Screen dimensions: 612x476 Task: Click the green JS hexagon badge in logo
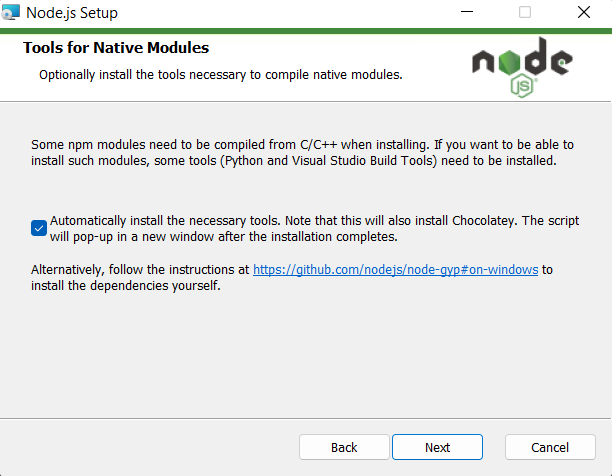[522, 86]
